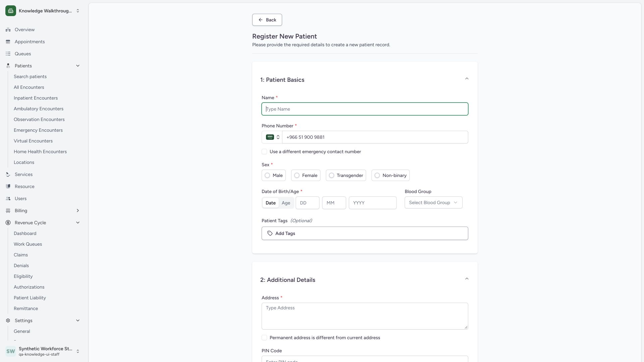Click the Overview sidebar icon
Screen dimensions: 644x362
point(8,29)
